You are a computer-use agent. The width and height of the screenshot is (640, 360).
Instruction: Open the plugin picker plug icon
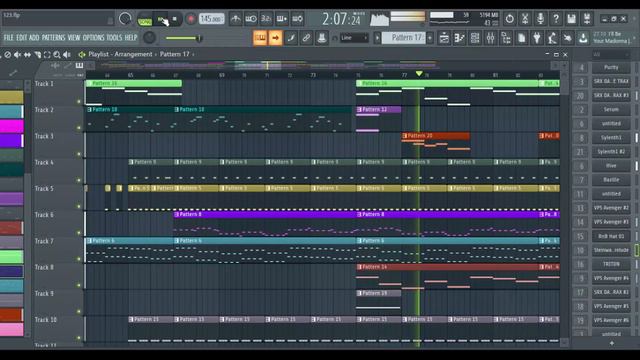tap(537, 38)
